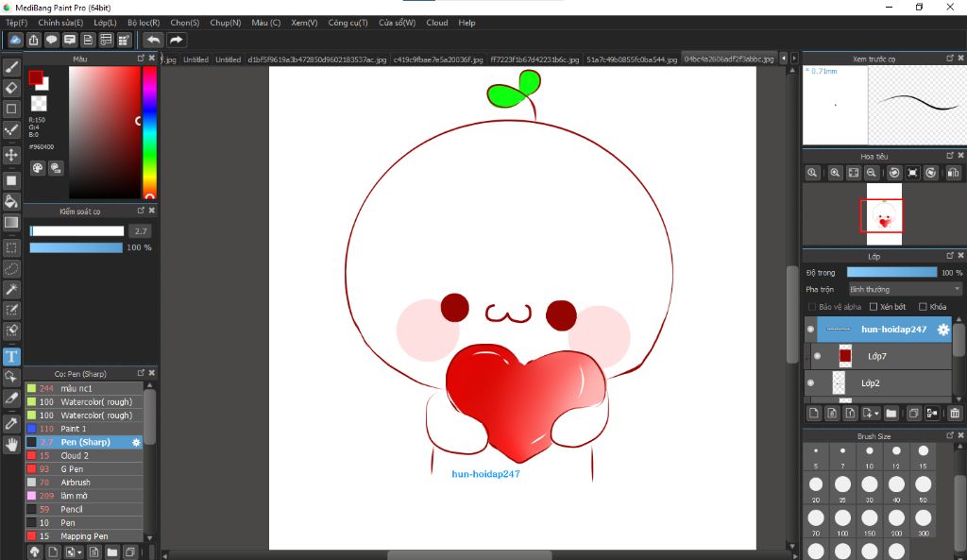Delete layer with trash icon
This screenshot has height=560, width=967.
click(x=955, y=414)
